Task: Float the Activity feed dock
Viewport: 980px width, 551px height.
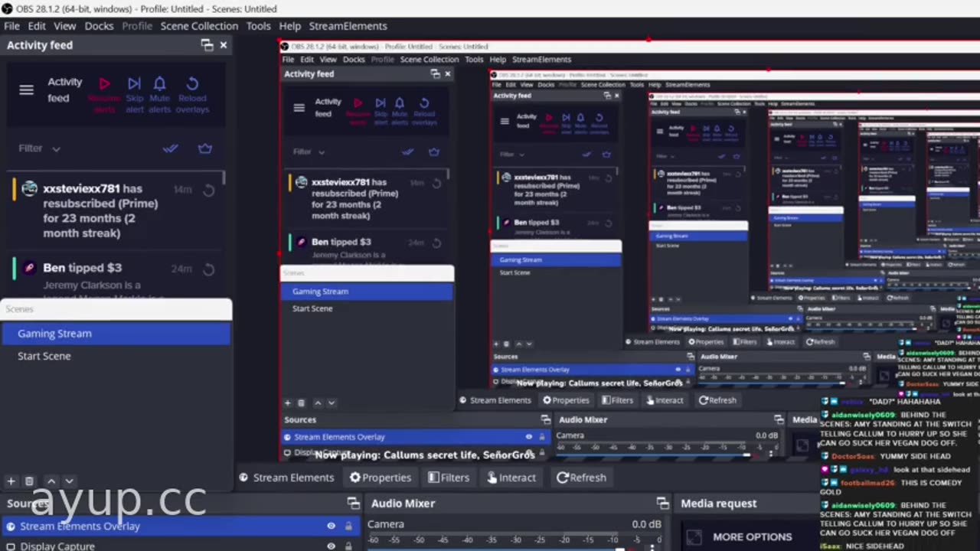Action: click(207, 45)
